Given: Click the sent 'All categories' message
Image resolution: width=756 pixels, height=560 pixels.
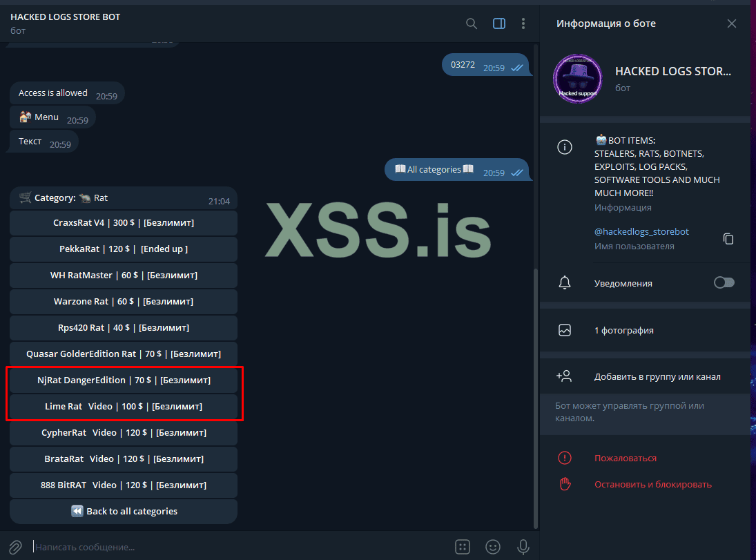Looking at the screenshot, I should pyautogui.click(x=457, y=170).
